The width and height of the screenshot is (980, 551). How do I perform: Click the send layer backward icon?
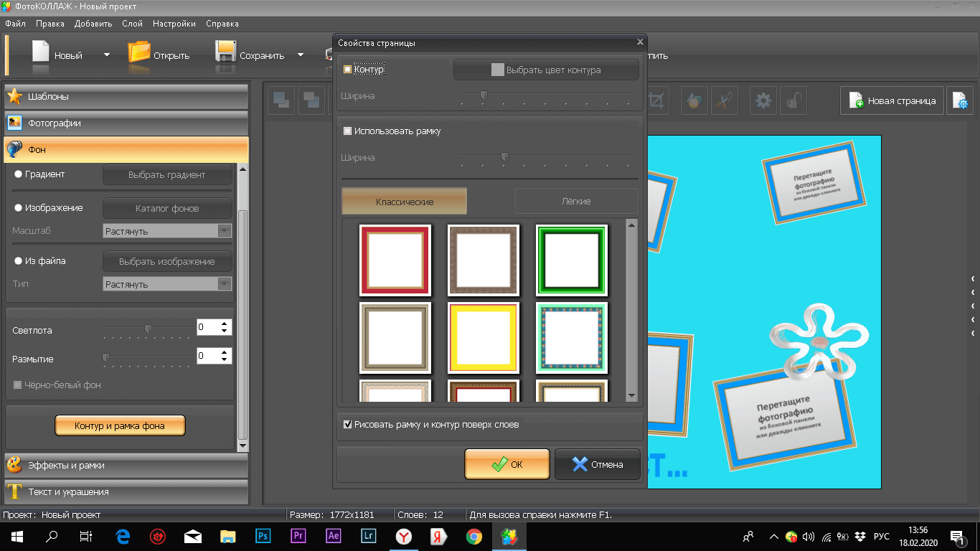coord(312,100)
